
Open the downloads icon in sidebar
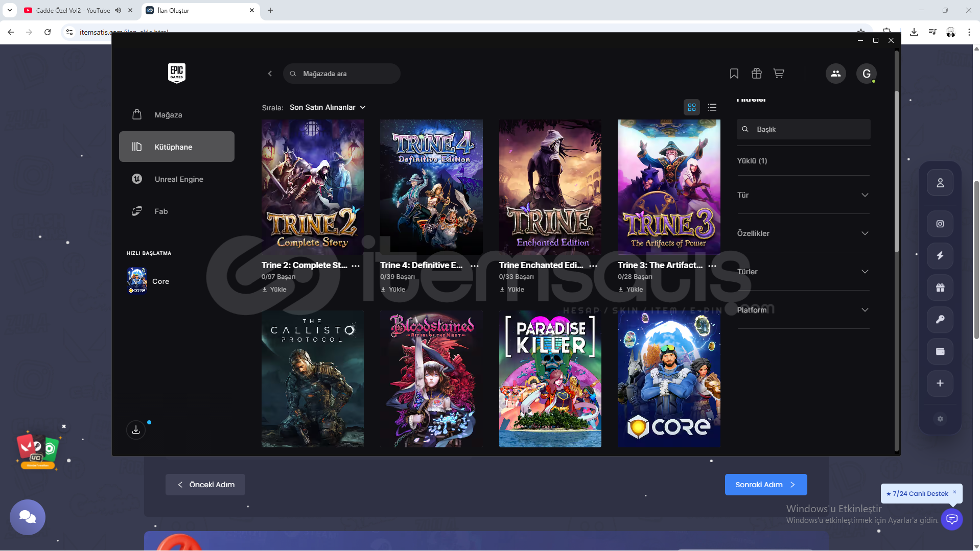(136, 430)
